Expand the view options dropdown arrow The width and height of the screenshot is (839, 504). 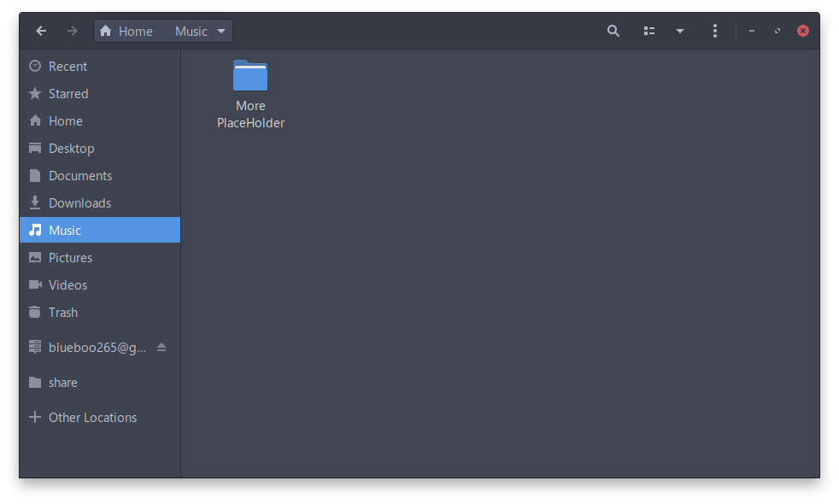680,31
